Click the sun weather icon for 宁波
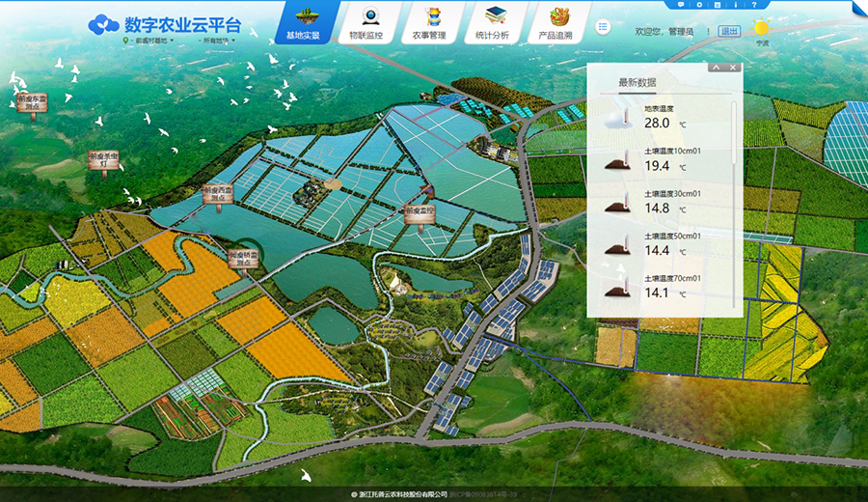The height and width of the screenshot is (502, 868). [x=761, y=27]
